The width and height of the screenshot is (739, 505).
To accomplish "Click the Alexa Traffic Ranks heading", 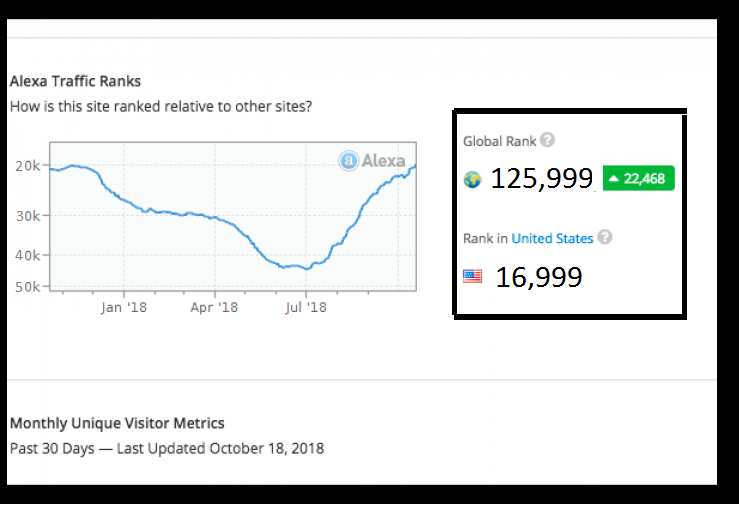I will [75, 82].
